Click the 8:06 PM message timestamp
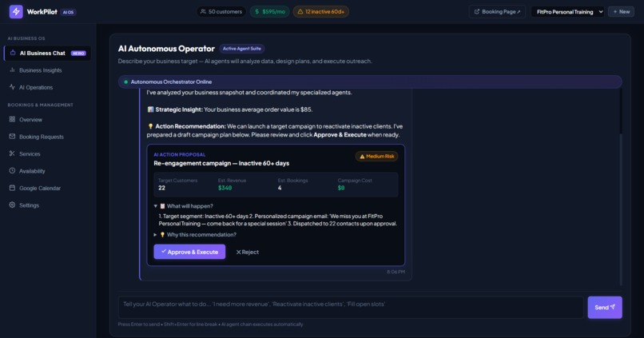 [x=396, y=272]
